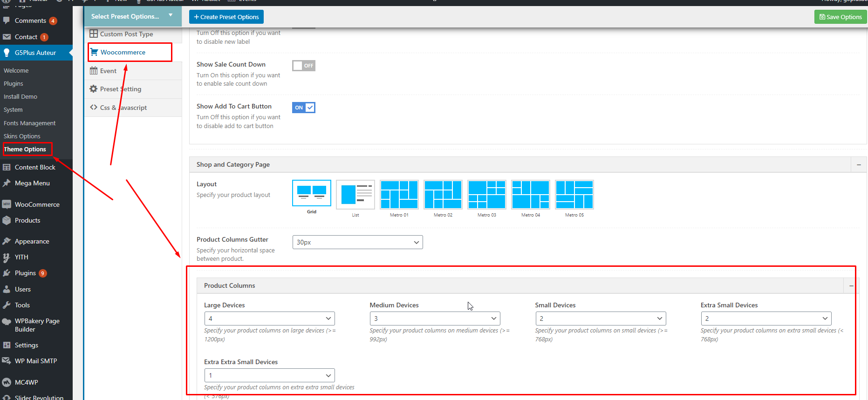The width and height of the screenshot is (868, 400).
Task: Open Contact via its envelope icon
Action: pyautogui.click(x=7, y=37)
